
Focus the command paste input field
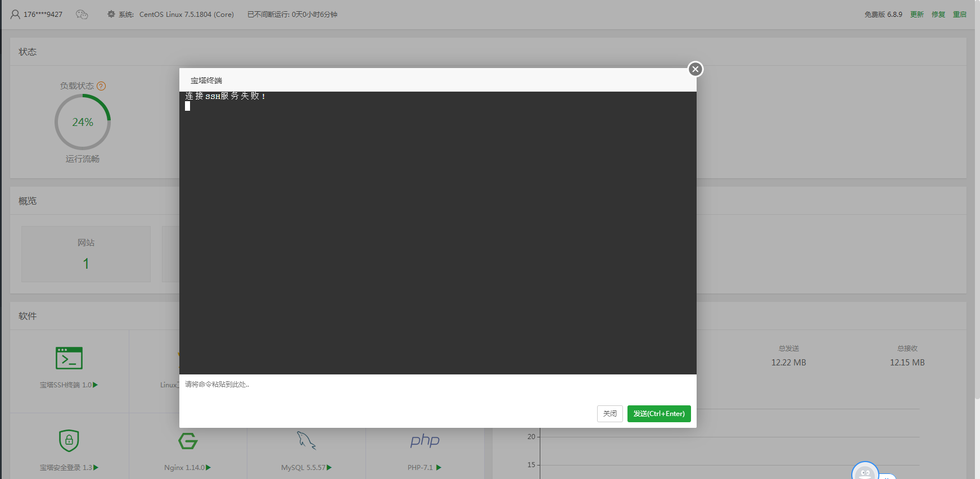[438, 387]
